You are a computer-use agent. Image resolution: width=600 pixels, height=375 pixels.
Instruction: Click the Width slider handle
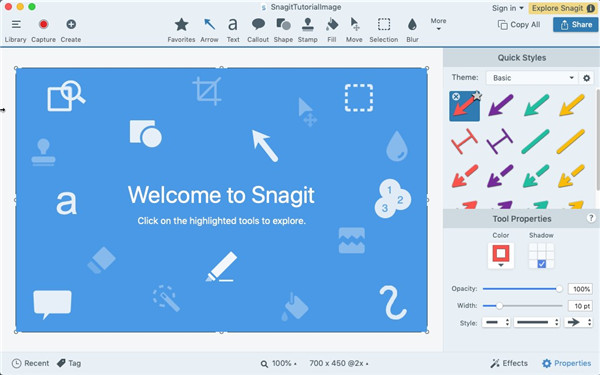tap(499, 306)
